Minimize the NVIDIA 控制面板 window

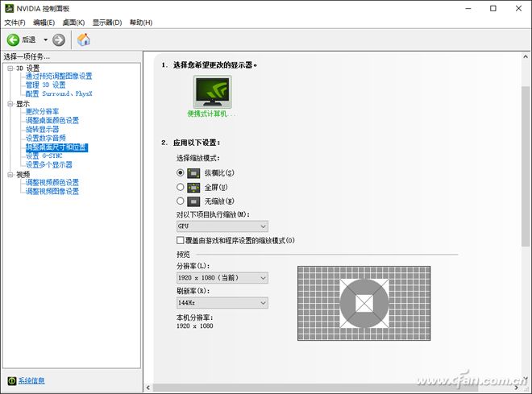[468, 9]
